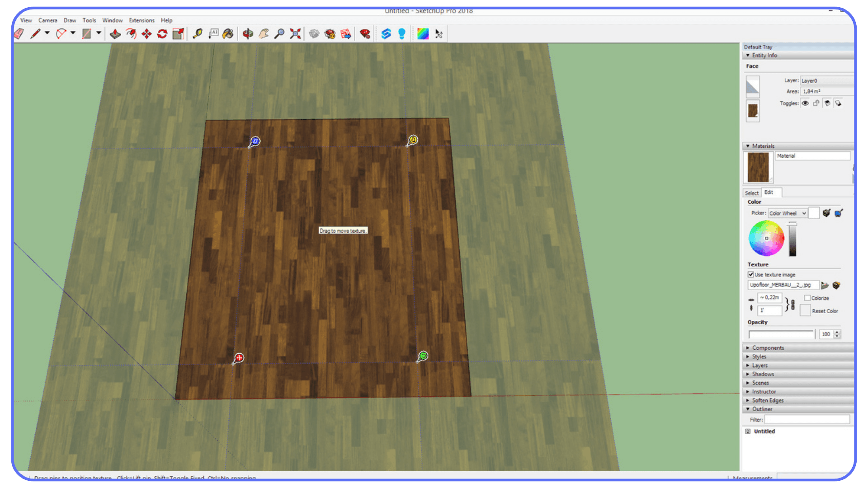Activate the Rotate tool
This screenshot has width=868, height=488.
point(161,33)
